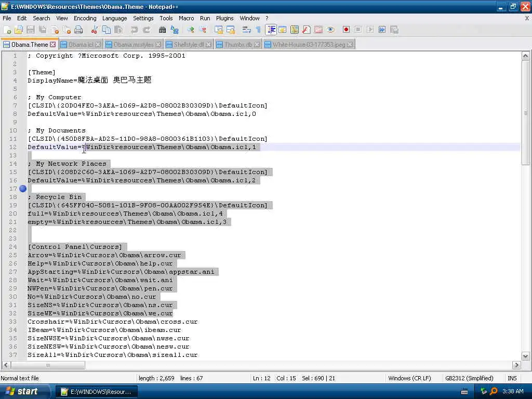Switch to the Shellstyle.dll tab
532x399 pixels.
(x=189, y=45)
